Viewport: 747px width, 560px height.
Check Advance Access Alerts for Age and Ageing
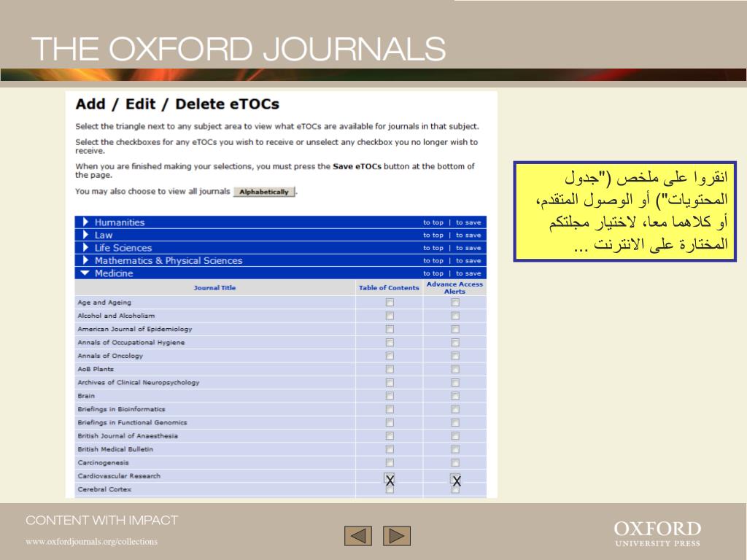click(x=455, y=303)
